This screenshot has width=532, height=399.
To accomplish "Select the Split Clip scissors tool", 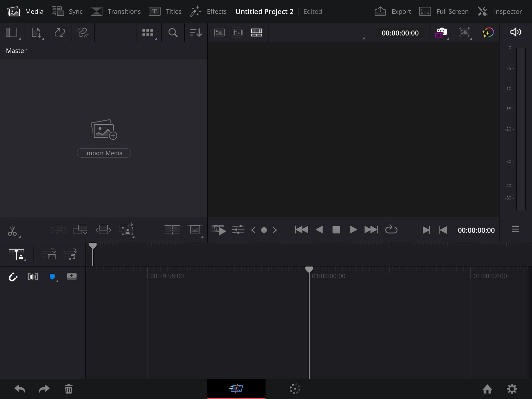I will tap(12, 230).
